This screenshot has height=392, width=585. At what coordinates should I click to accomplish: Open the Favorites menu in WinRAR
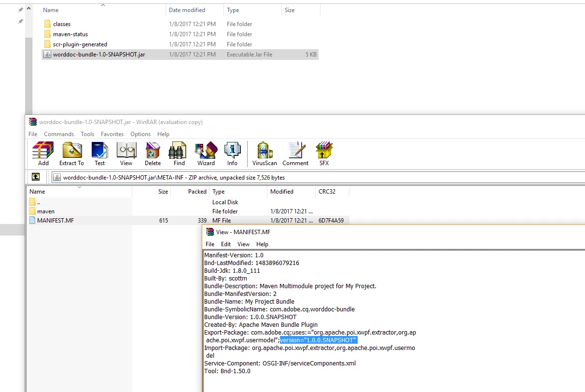coord(112,134)
